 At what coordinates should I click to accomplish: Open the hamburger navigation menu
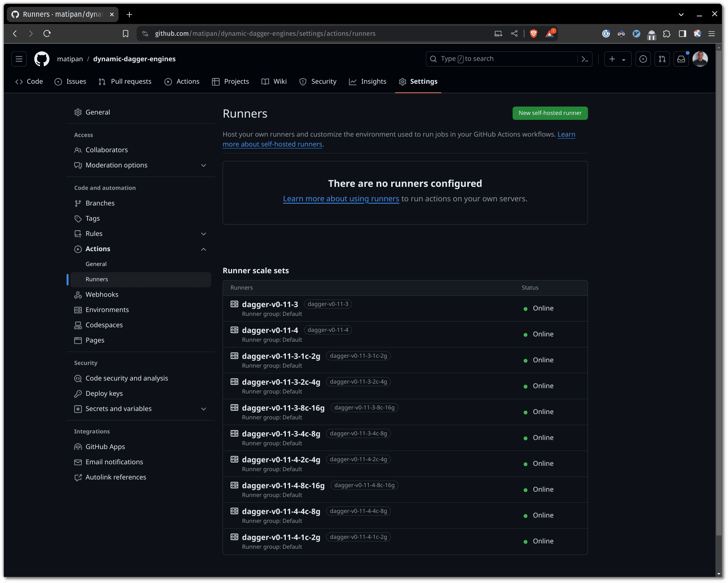[19, 59]
